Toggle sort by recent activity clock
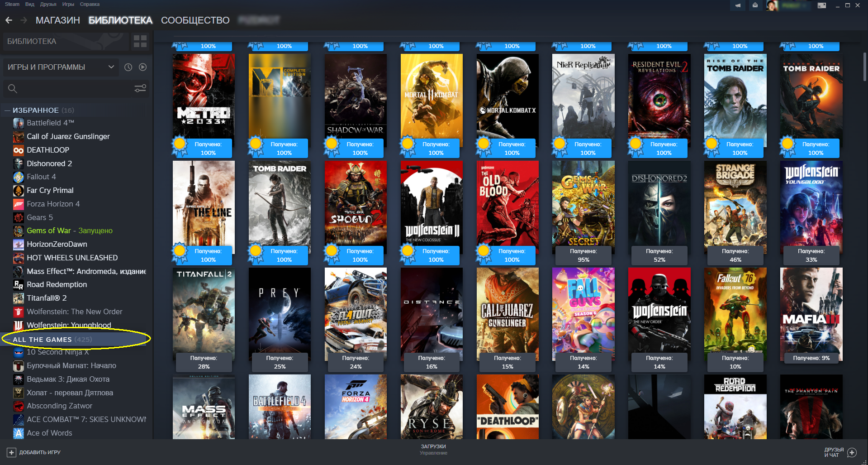The image size is (868, 465). 128,67
